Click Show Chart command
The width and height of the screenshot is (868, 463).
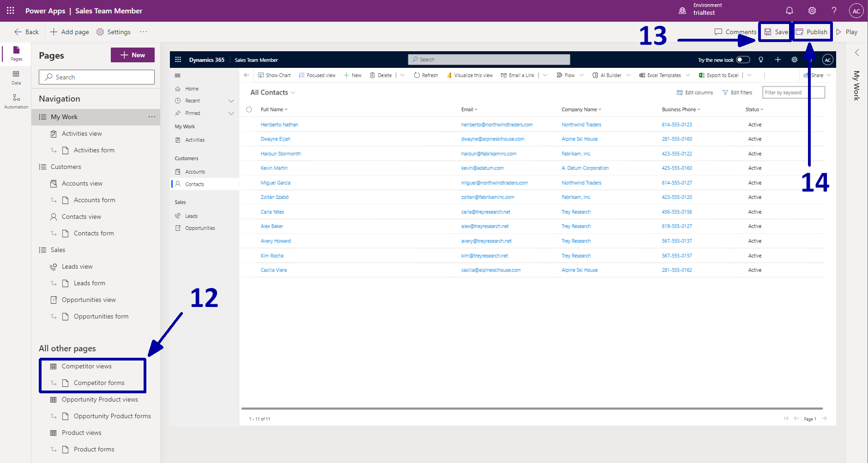pyautogui.click(x=274, y=75)
